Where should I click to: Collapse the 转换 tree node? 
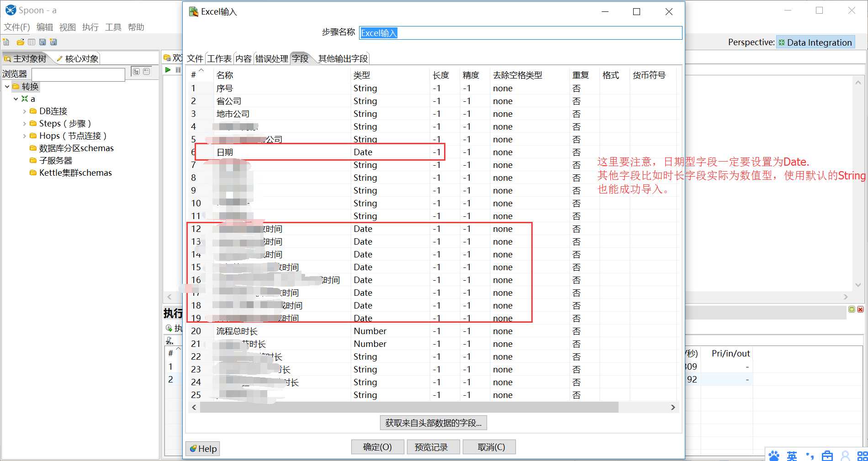coord(7,86)
